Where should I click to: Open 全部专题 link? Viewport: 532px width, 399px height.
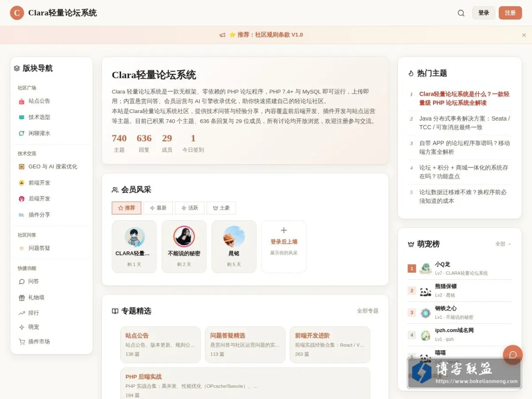click(368, 311)
